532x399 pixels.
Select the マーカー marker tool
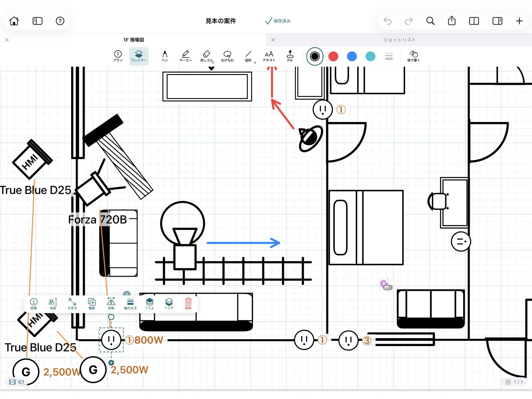pos(186,56)
